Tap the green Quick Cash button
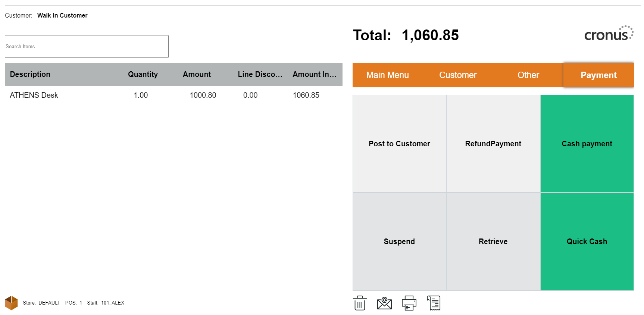 [587, 241]
